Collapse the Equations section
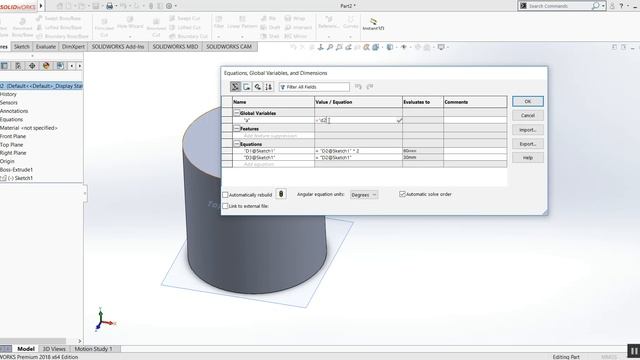640x360 pixels. [237, 144]
